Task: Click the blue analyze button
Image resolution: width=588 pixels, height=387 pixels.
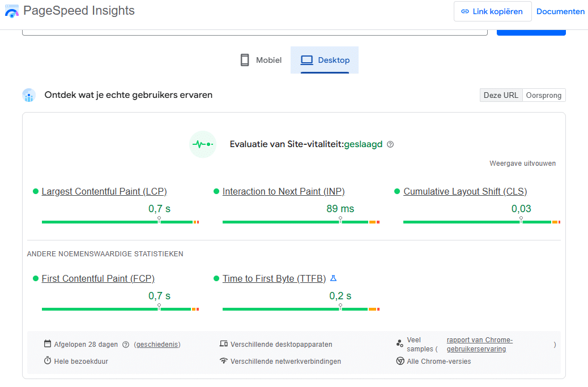Action: (531, 33)
